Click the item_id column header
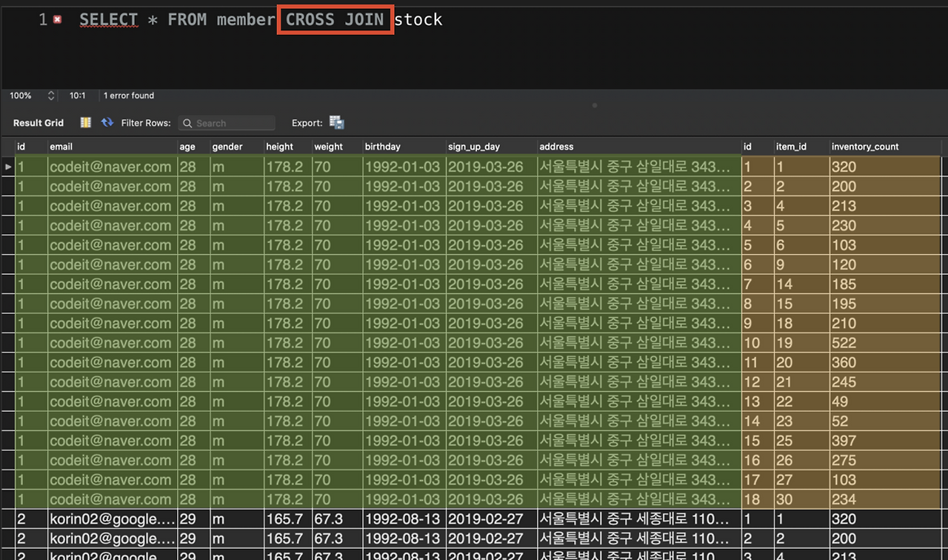Viewport: 948px width, 560px height. 801,147
